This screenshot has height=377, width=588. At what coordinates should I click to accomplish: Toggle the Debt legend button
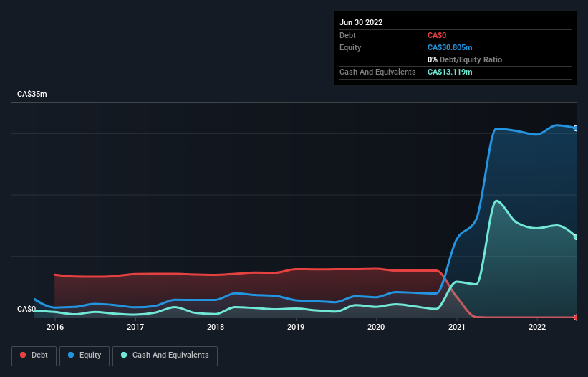34,355
